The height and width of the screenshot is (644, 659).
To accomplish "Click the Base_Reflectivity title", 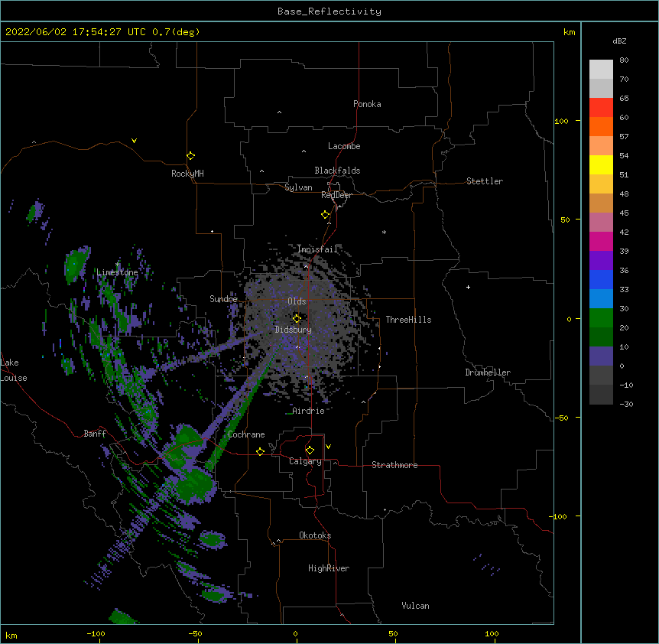I will point(329,11).
